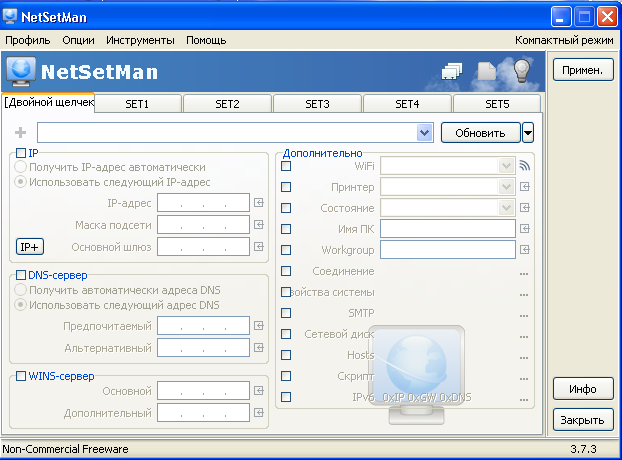Click the blank note page icon in header
Image resolution: width=622 pixels, height=460 pixels.
click(487, 71)
